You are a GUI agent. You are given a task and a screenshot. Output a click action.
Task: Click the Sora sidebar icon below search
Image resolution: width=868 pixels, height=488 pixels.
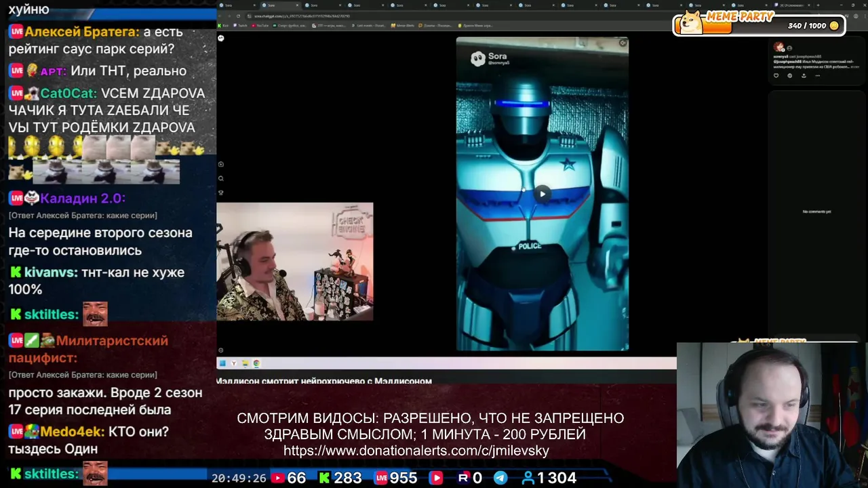pos(221,192)
